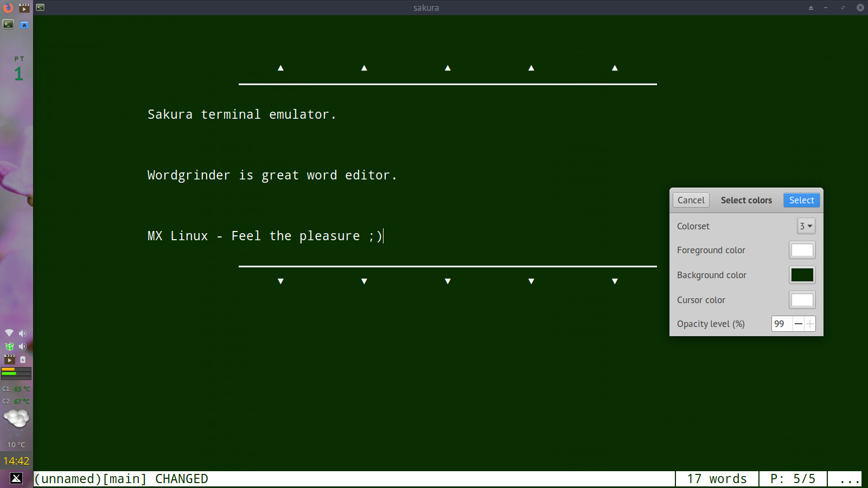Open the Wi-Fi network tray icon
The height and width of the screenshot is (488, 868).
click(x=9, y=333)
